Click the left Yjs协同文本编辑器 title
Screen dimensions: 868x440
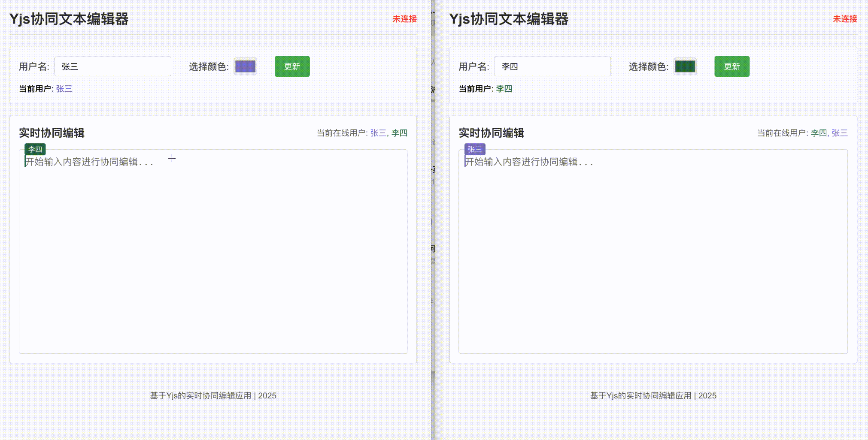point(70,19)
